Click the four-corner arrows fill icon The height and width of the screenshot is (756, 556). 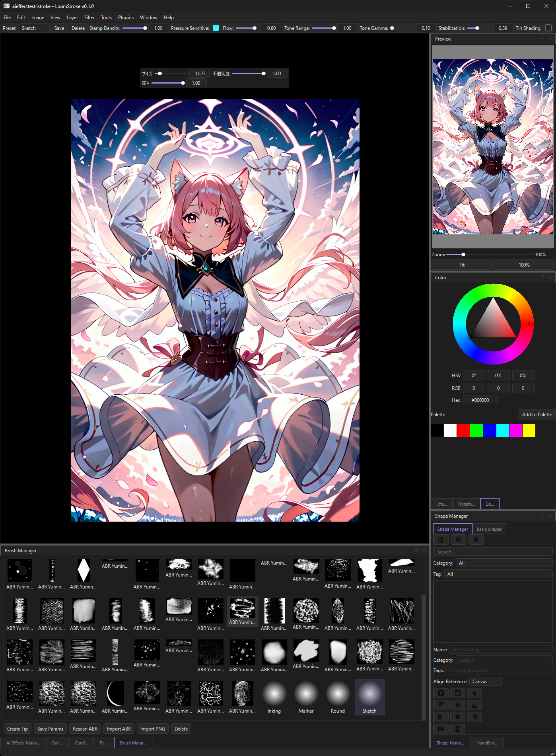point(458,693)
